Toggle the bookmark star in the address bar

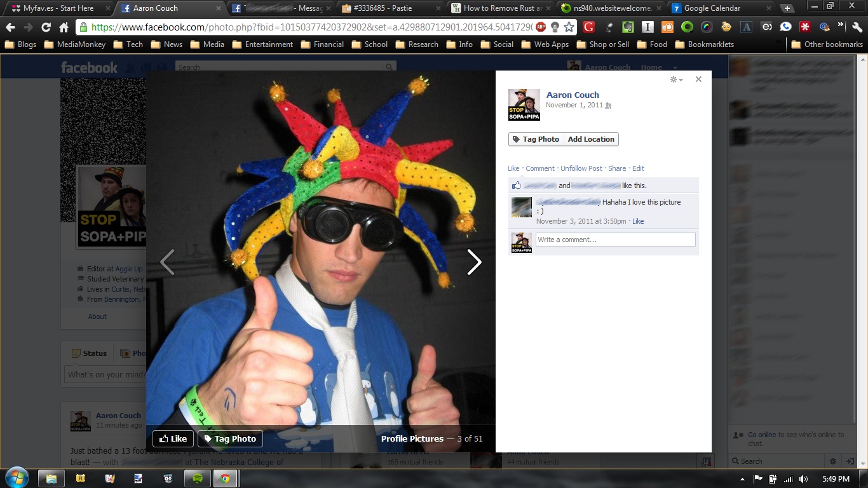567,27
